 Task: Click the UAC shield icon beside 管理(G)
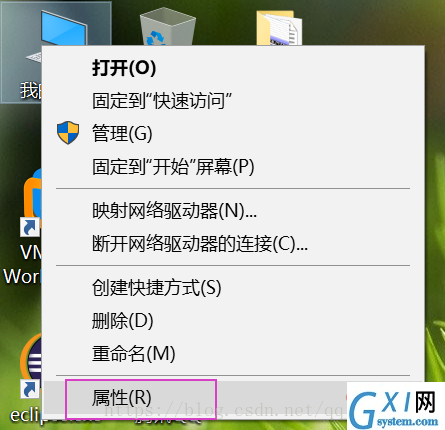point(68,133)
